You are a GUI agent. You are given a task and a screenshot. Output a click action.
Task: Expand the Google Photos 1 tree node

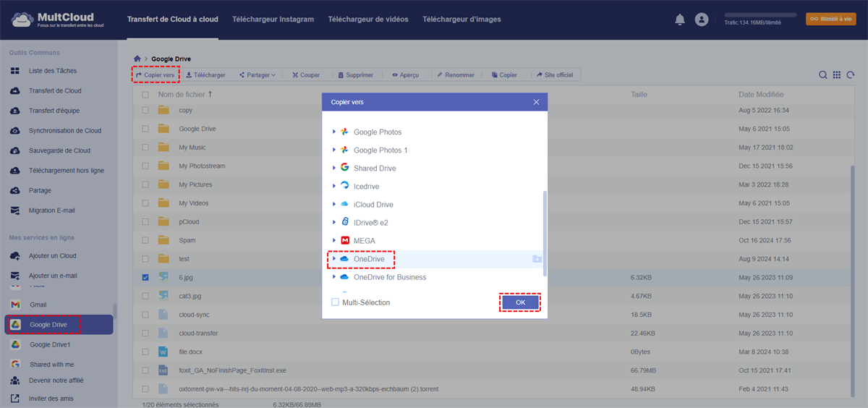(334, 150)
